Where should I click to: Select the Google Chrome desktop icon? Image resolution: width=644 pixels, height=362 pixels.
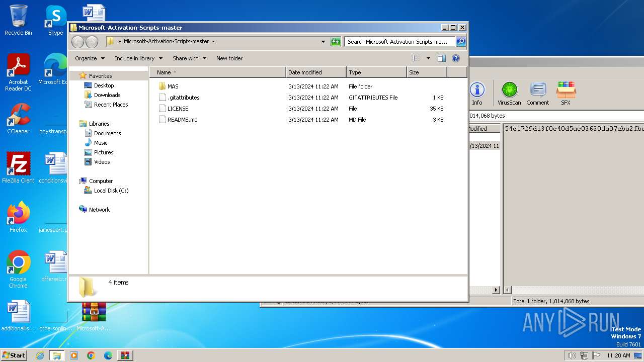18,269
